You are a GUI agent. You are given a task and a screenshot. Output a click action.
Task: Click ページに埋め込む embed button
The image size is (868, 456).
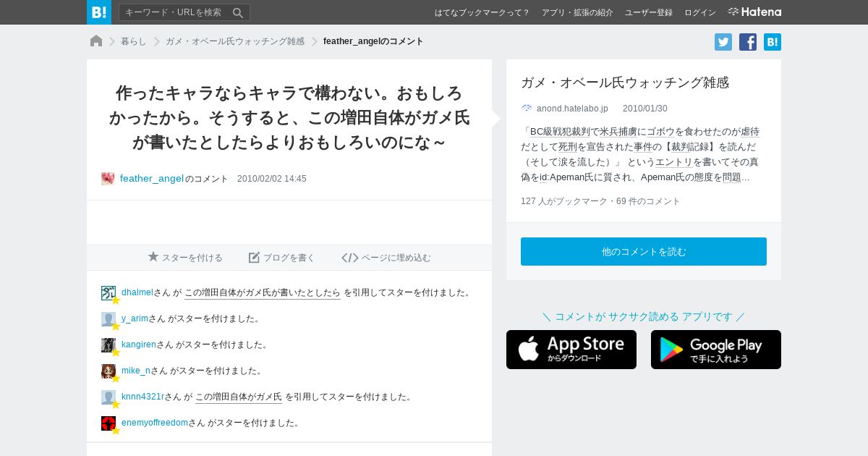tap(386, 258)
